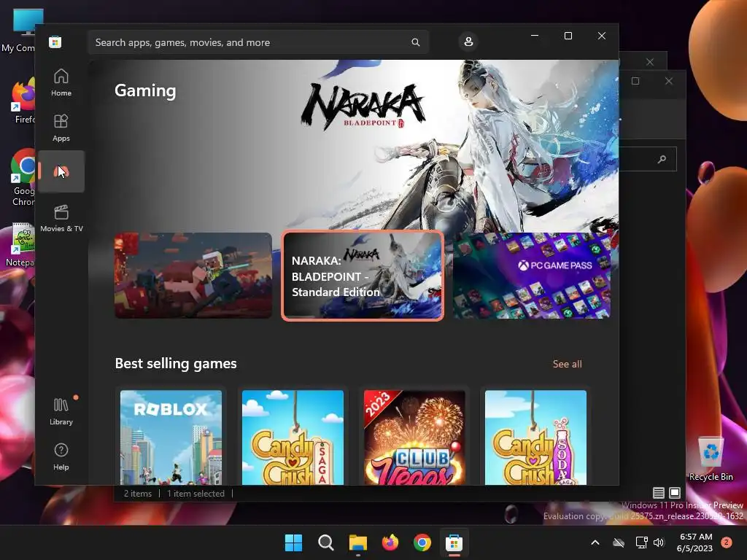Open NARAKA: BLADEPOINT Standard Edition card
The width and height of the screenshot is (747, 560).
point(363,275)
